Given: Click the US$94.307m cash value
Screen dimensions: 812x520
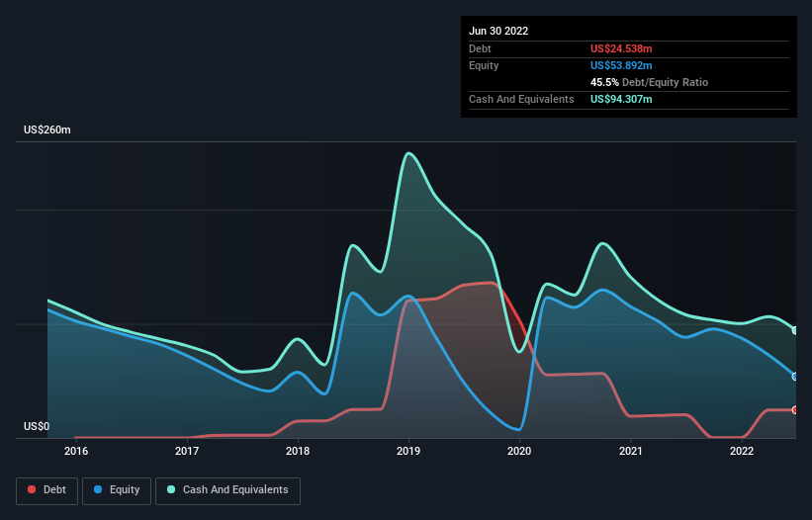Looking at the screenshot, I should (621, 99).
